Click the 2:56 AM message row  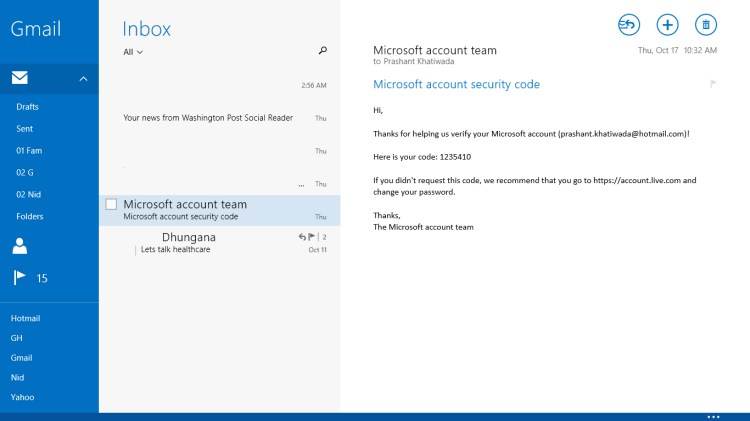tap(220, 85)
